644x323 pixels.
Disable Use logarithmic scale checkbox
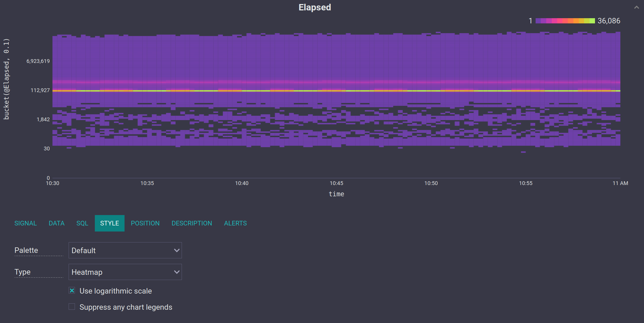coord(72,291)
